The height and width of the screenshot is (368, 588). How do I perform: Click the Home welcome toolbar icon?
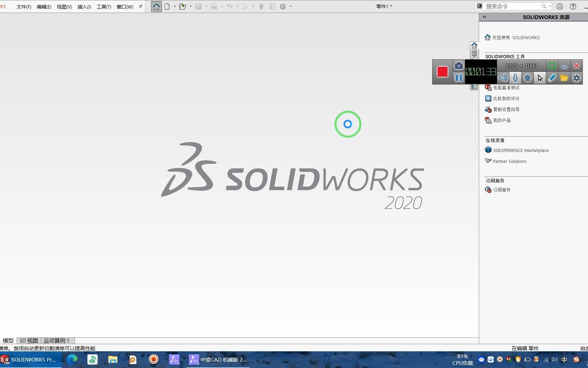tap(156, 6)
